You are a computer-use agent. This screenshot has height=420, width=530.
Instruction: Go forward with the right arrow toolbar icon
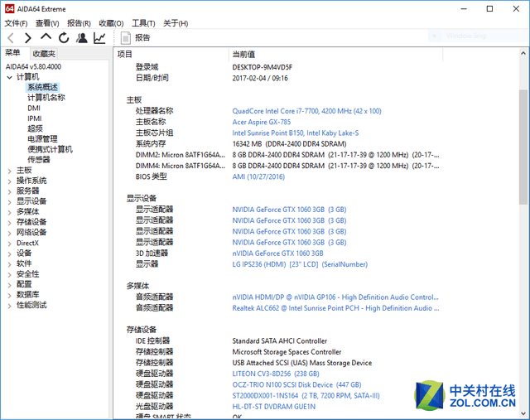pyautogui.click(x=28, y=38)
